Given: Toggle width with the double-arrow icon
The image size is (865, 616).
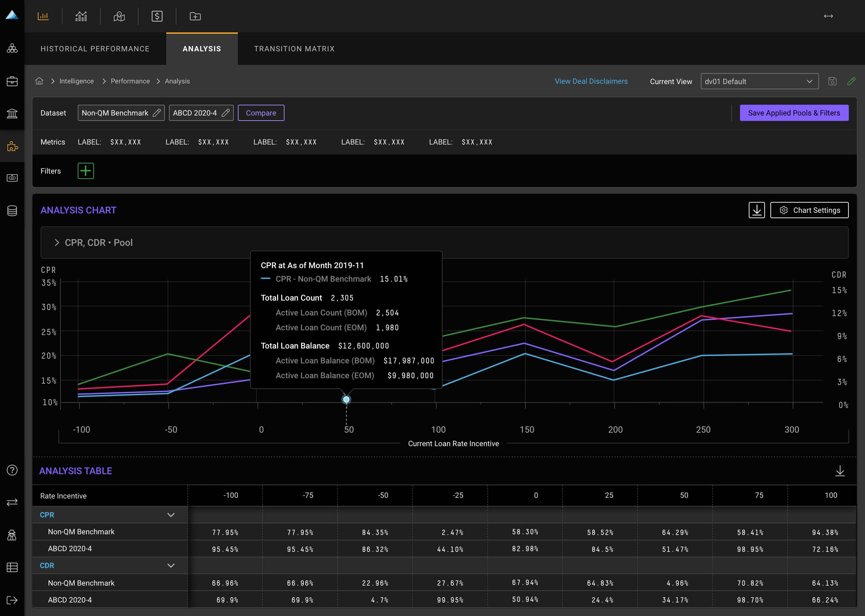Looking at the screenshot, I should tap(828, 16).
